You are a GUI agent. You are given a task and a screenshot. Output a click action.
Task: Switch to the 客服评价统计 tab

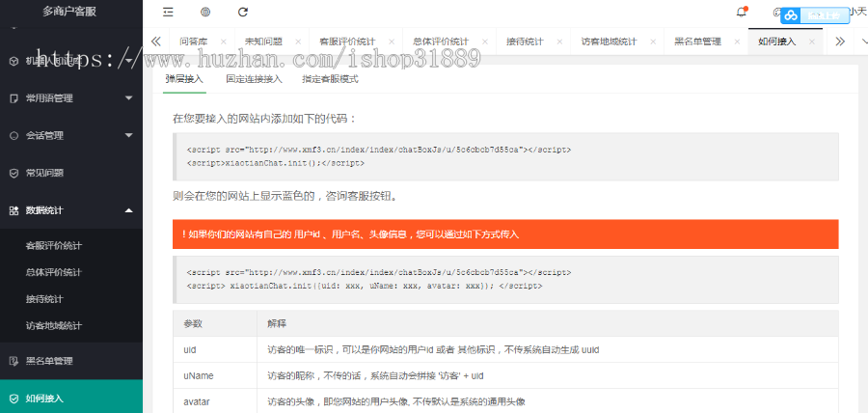pos(347,41)
